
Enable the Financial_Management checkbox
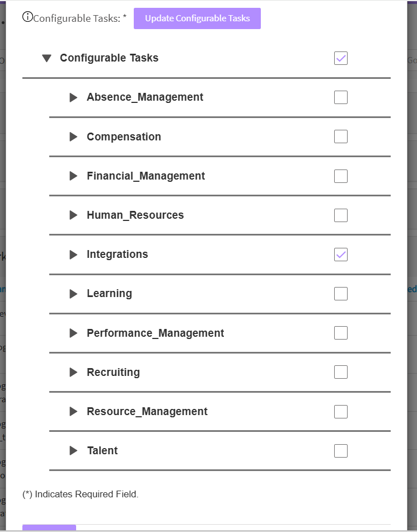point(341,176)
